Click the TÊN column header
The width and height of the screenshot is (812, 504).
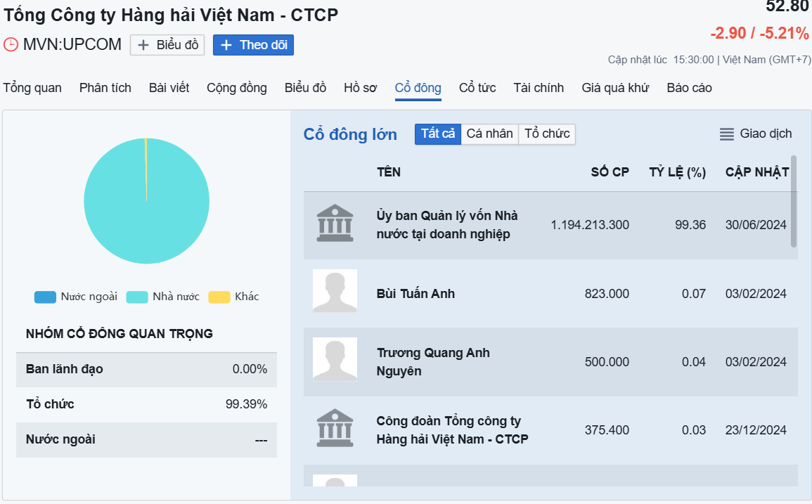coord(388,172)
